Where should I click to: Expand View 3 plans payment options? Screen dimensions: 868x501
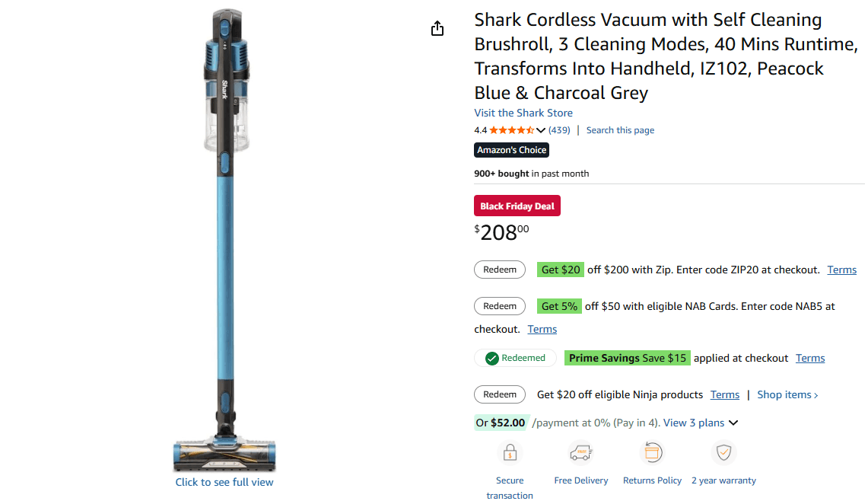coord(701,423)
